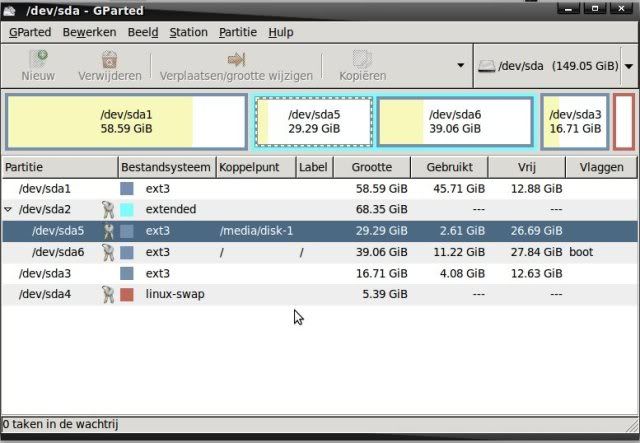Click the lock/key icon next to /dev/sda2
Viewport: 640px width, 443px height.
(x=108, y=210)
